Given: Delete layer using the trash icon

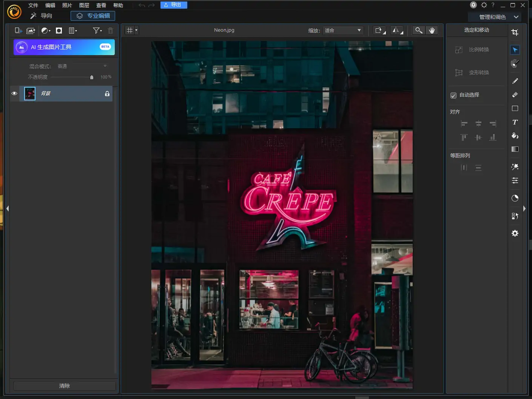Looking at the screenshot, I should 110,31.
